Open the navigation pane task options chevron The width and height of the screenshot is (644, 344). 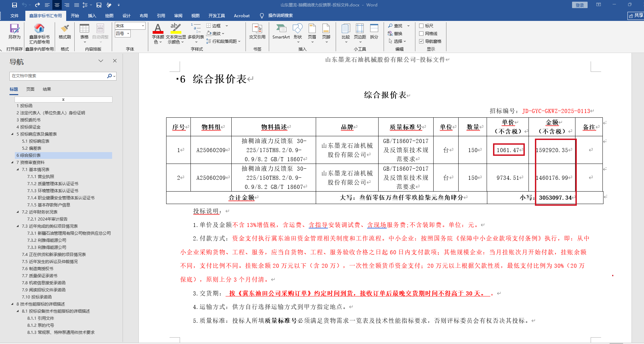(x=101, y=61)
